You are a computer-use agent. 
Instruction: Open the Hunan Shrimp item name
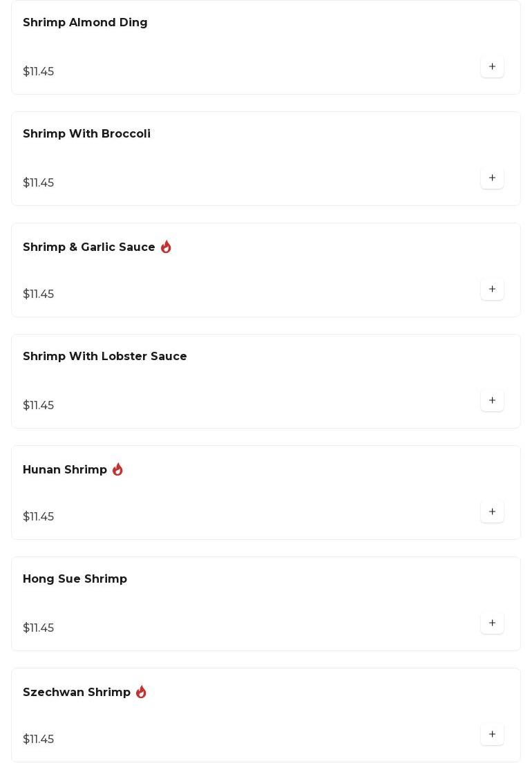[65, 470]
